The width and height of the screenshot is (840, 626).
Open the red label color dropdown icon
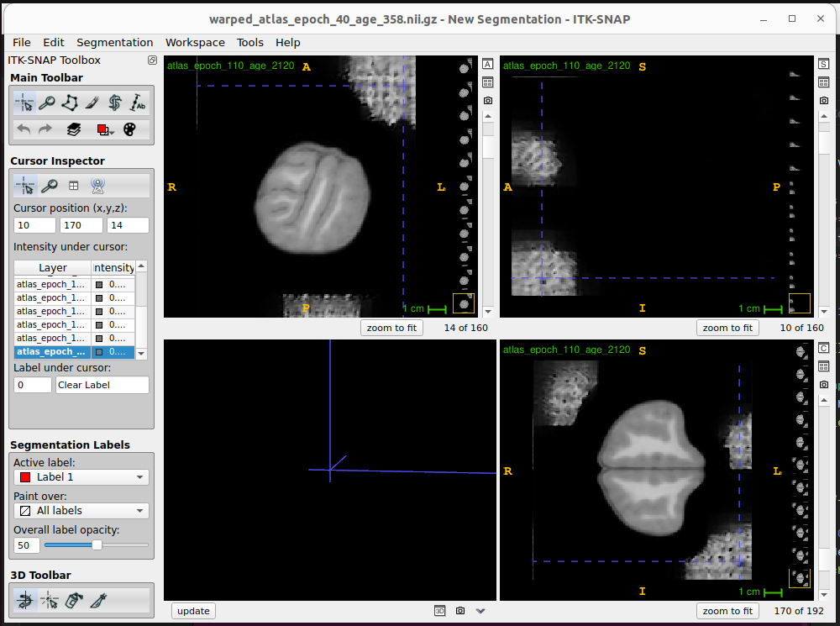(104, 129)
